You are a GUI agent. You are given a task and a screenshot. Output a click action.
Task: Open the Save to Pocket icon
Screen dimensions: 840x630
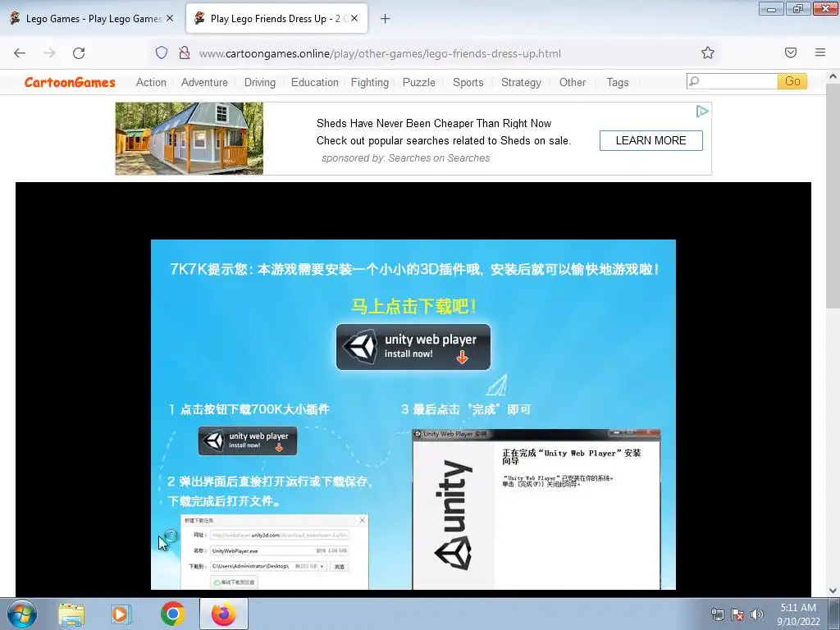click(x=791, y=52)
